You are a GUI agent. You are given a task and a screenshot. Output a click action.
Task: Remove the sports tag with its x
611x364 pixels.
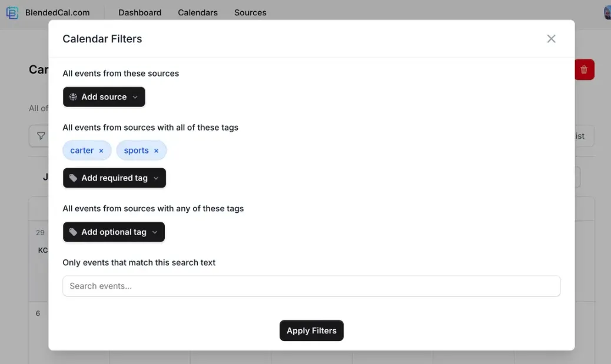click(x=156, y=151)
